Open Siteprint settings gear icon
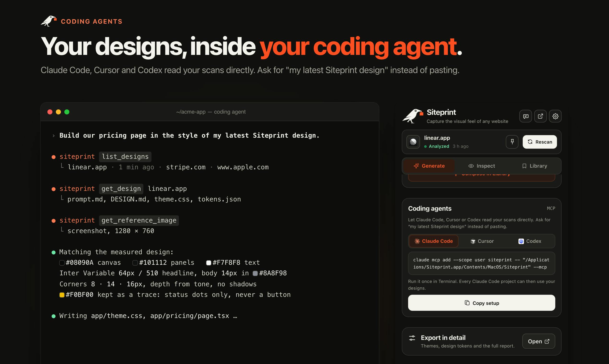The image size is (609, 364). point(555,116)
